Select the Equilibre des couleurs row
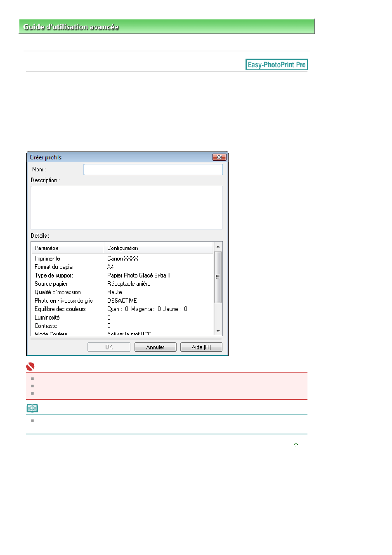The height and width of the screenshot is (555, 392). coord(123,309)
